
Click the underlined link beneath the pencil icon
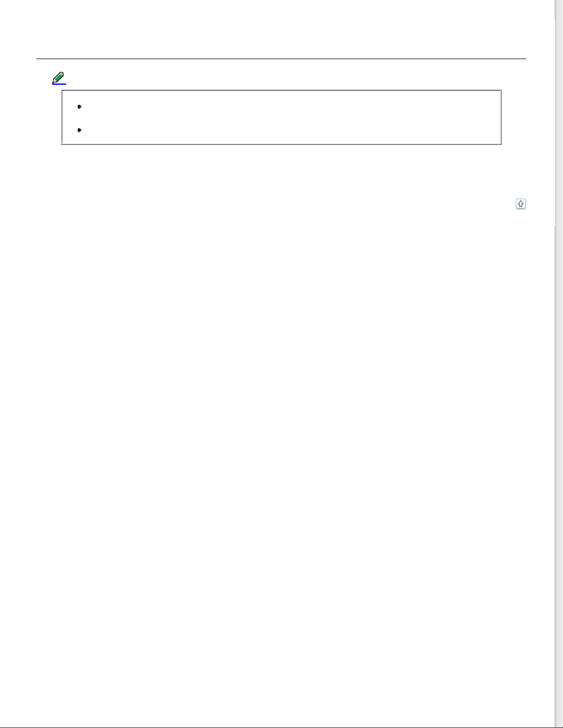[59, 85]
